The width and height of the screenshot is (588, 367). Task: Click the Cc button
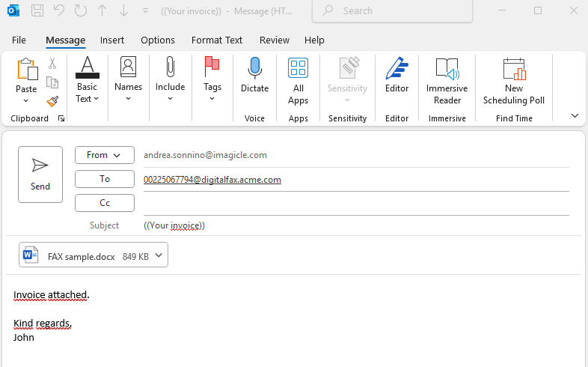tap(105, 203)
